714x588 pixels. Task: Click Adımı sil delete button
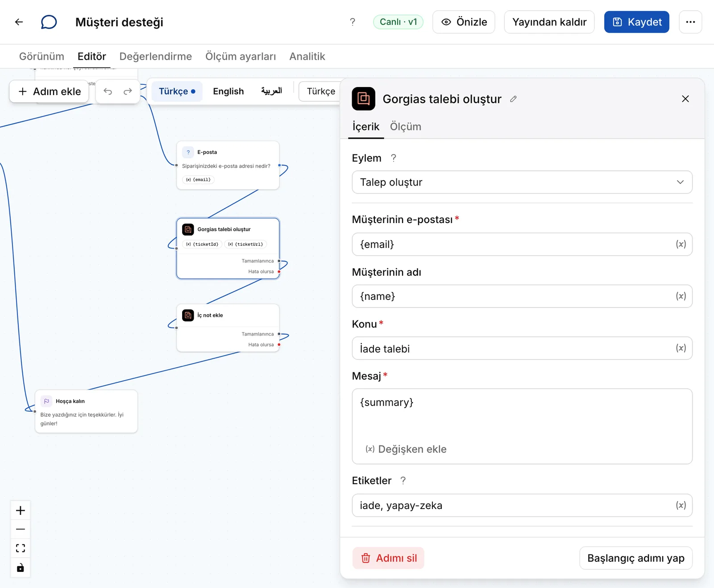(x=388, y=558)
